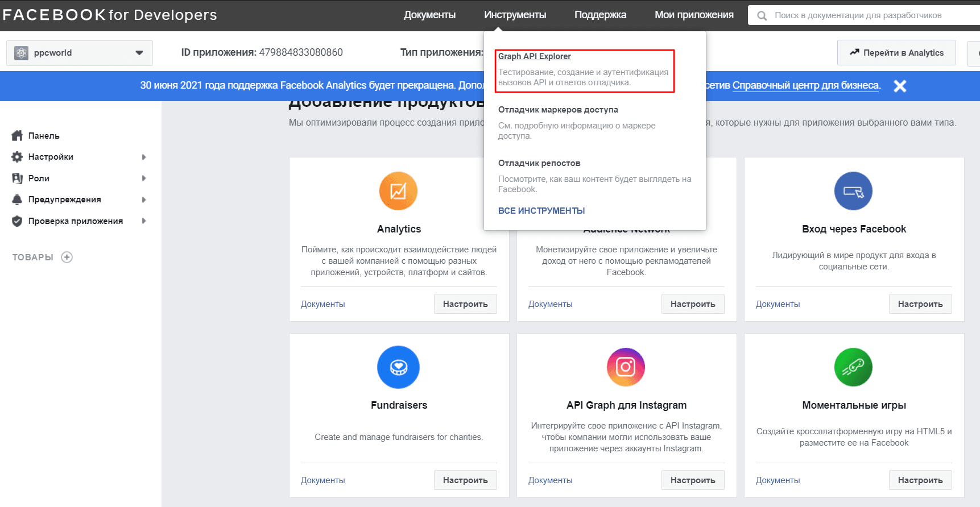Click the Instant Games green controller icon
The image size is (980, 507).
pos(853,367)
